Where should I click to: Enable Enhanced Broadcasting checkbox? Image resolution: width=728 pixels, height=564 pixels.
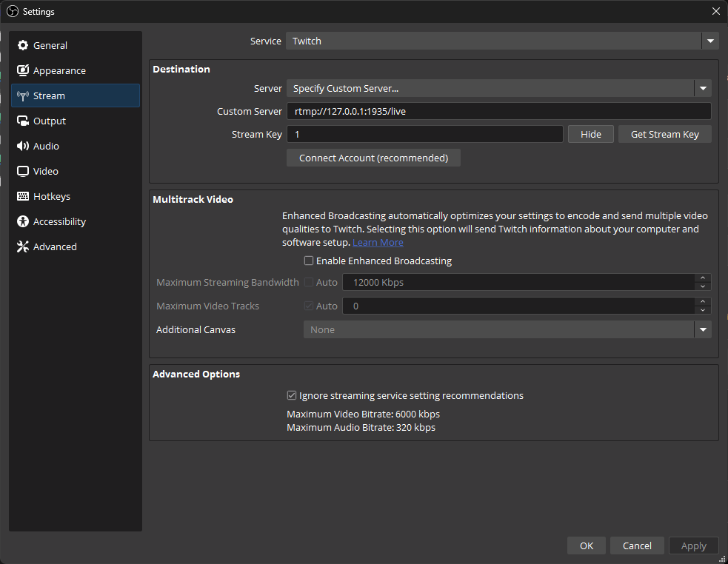click(x=309, y=261)
